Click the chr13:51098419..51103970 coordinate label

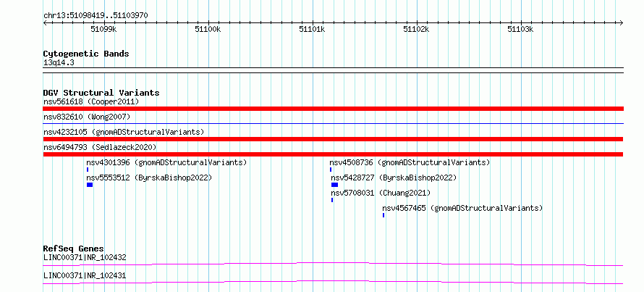[x=96, y=16]
